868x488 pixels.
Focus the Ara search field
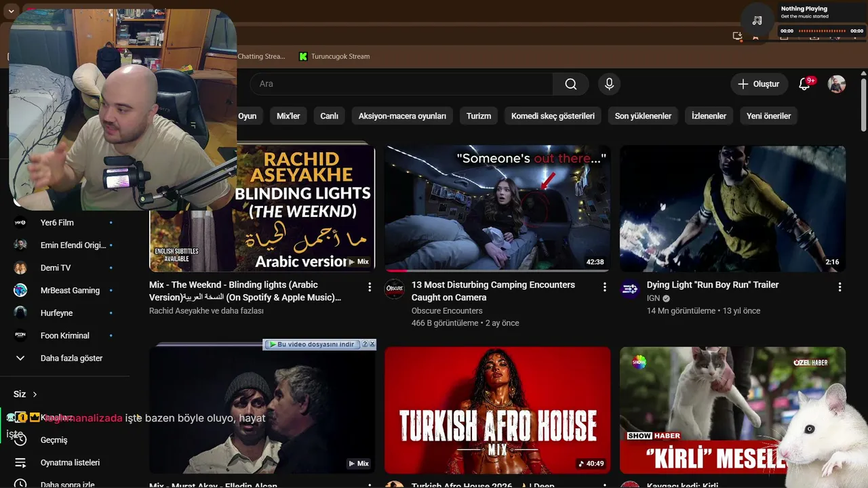coord(401,84)
